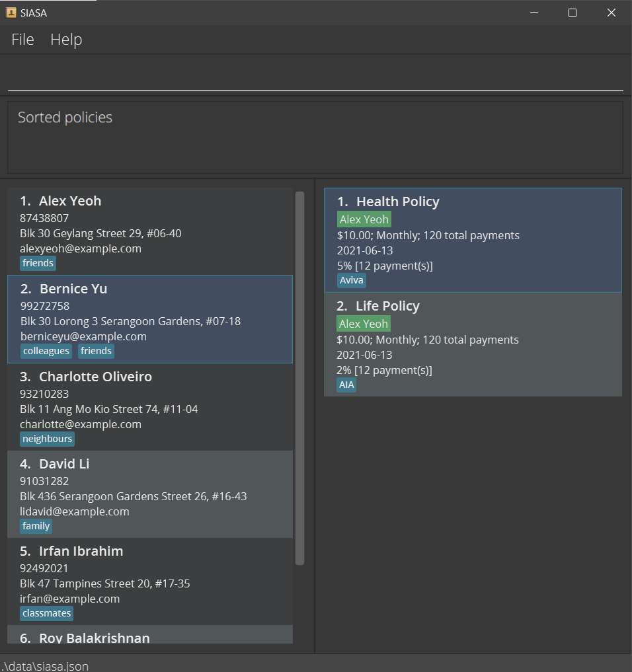Image resolution: width=632 pixels, height=672 pixels.
Task: Click the Life Policy date 2021-06-13
Action: (x=364, y=355)
